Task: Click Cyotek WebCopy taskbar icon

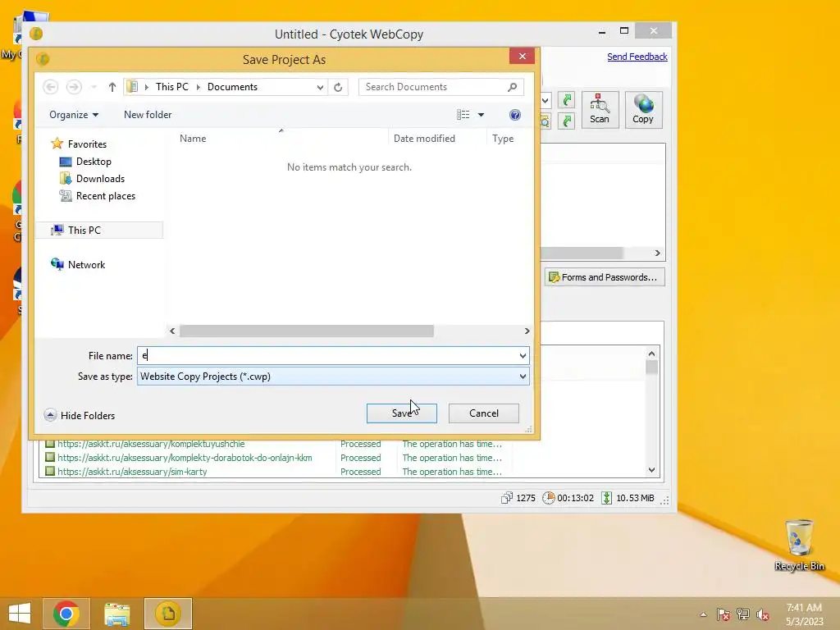Action: click(x=168, y=614)
